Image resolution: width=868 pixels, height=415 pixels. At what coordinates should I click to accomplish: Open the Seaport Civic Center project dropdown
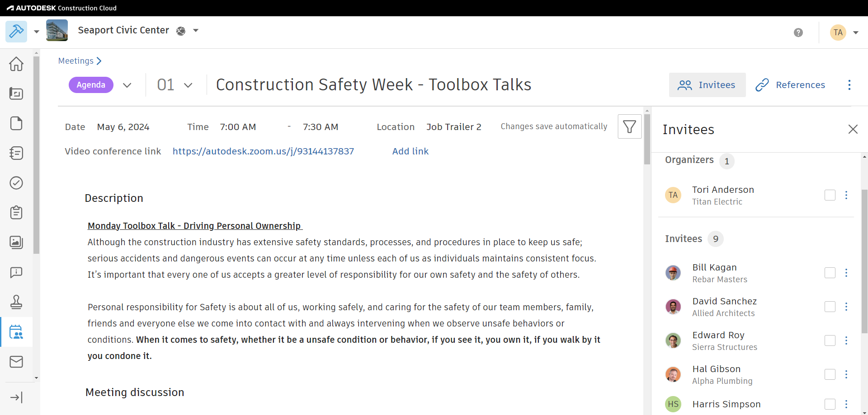pyautogui.click(x=196, y=31)
